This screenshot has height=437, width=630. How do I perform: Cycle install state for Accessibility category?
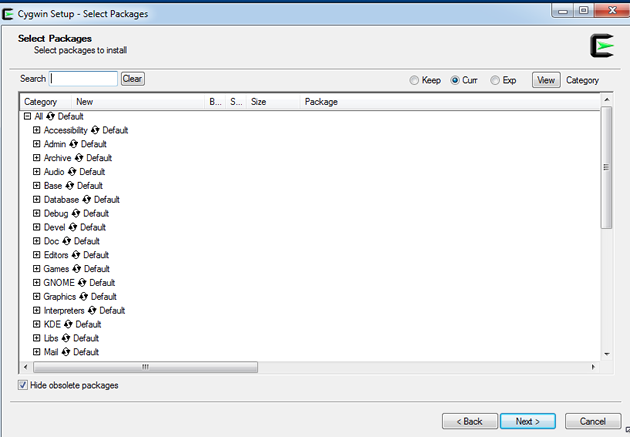95,130
